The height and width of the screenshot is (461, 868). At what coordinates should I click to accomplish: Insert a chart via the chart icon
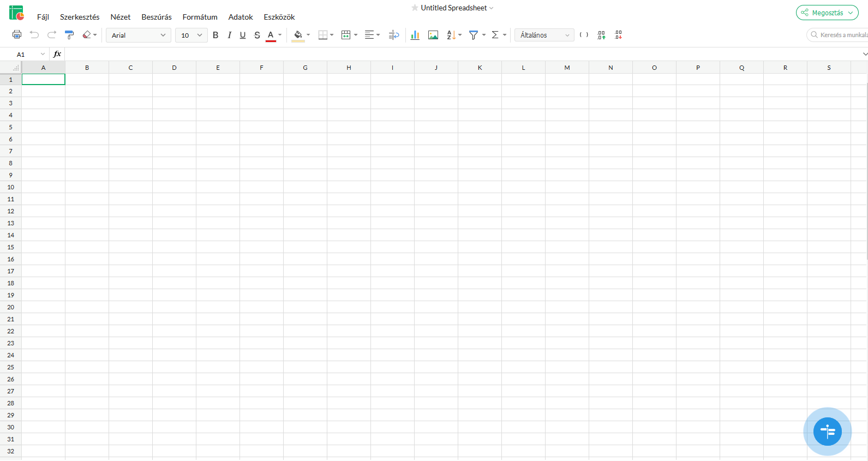point(415,35)
